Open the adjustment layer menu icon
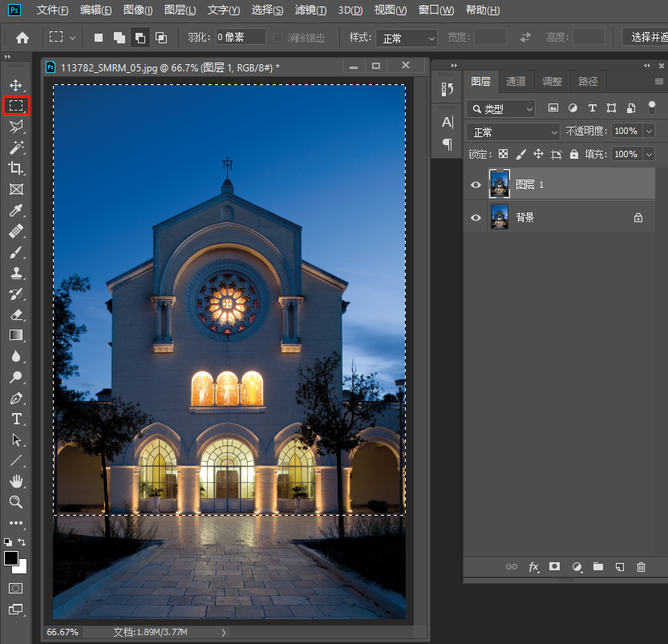 pos(577,567)
